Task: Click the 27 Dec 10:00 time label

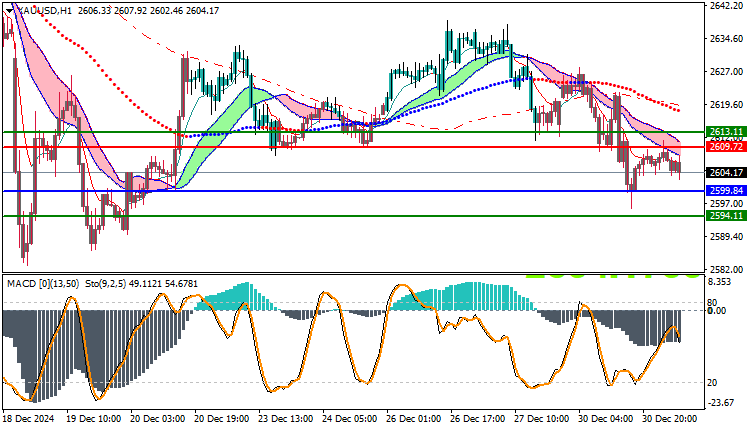Action: pyautogui.click(x=542, y=419)
